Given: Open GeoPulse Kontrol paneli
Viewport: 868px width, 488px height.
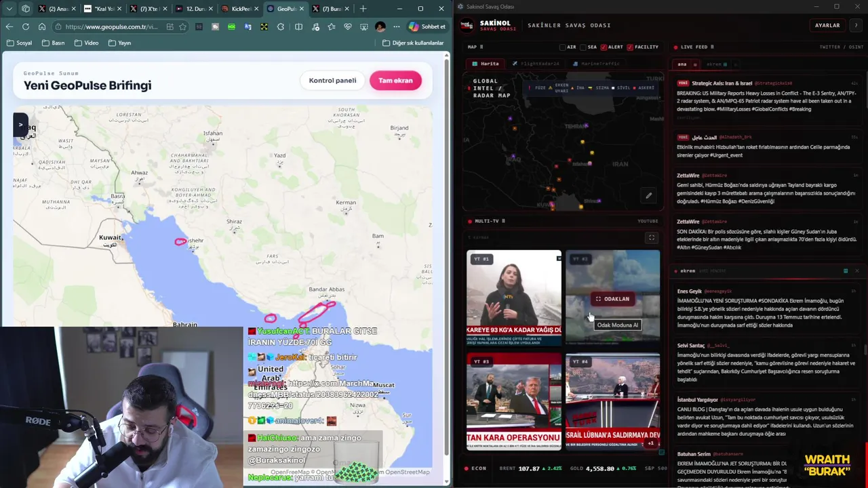Looking at the screenshot, I should click(x=332, y=81).
